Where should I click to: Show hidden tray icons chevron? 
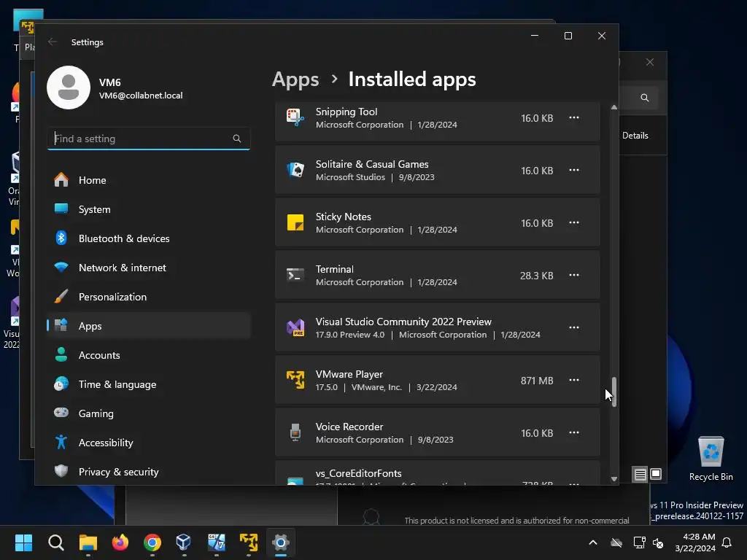coord(593,542)
